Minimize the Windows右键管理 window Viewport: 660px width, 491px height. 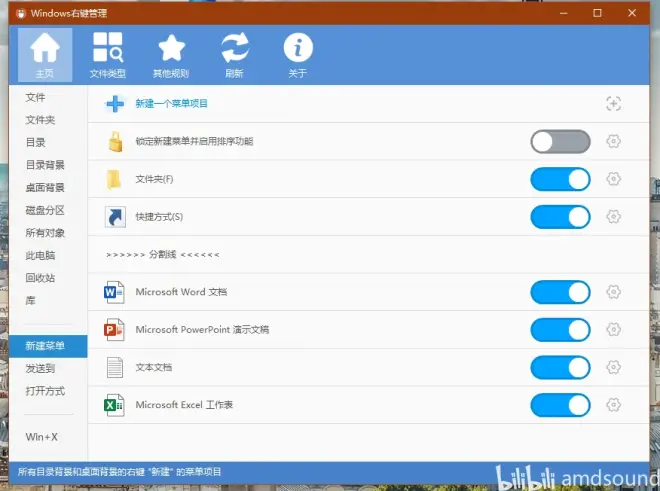coord(564,13)
